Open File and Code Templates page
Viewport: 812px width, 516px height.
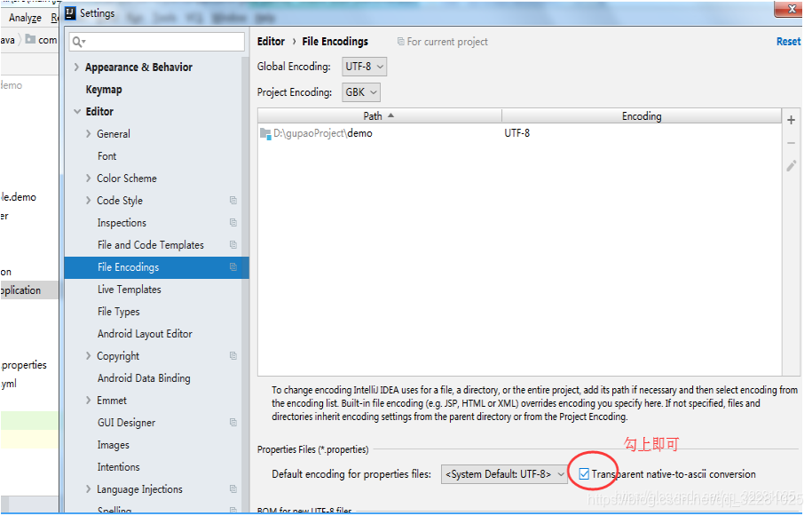click(151, 245)
